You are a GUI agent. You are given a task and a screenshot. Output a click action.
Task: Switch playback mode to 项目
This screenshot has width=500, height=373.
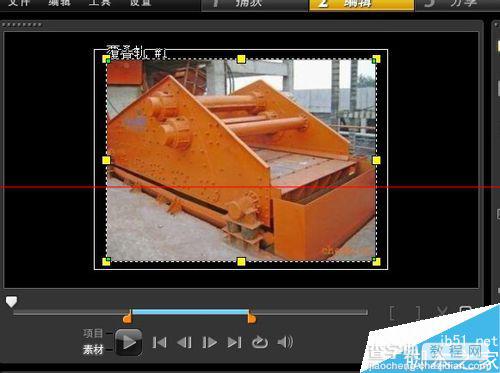[x=93, y=333]
